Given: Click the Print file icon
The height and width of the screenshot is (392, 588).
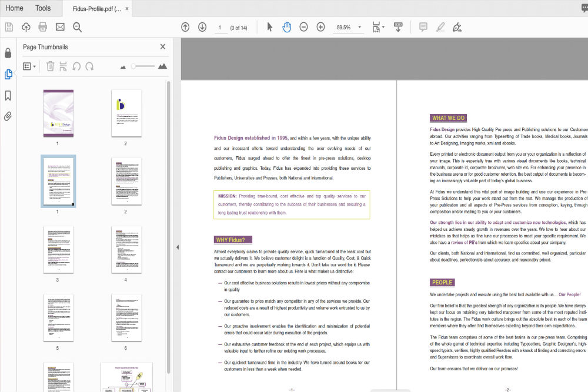Looking at the screenshot, I should click(x=42, y=27).
